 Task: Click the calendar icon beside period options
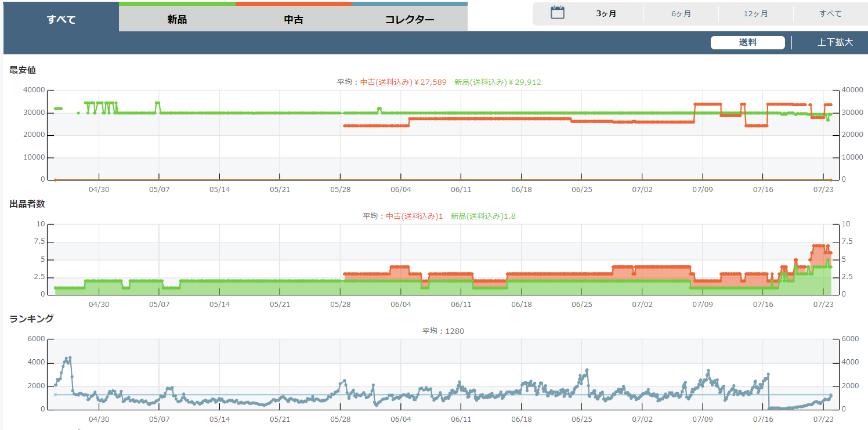tap(557, 13)
